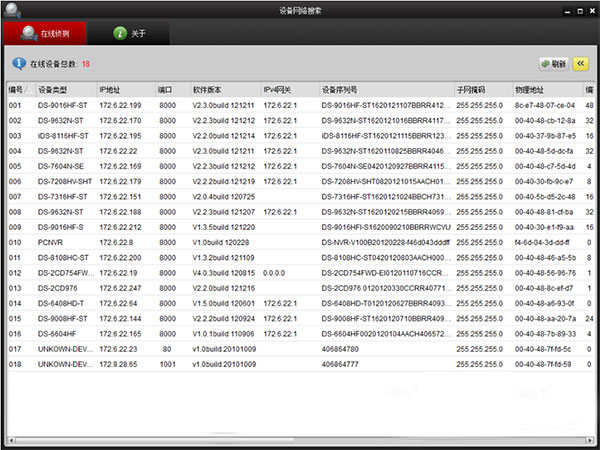Click serial number 406864780
The image size is (600, 450).
340,349
